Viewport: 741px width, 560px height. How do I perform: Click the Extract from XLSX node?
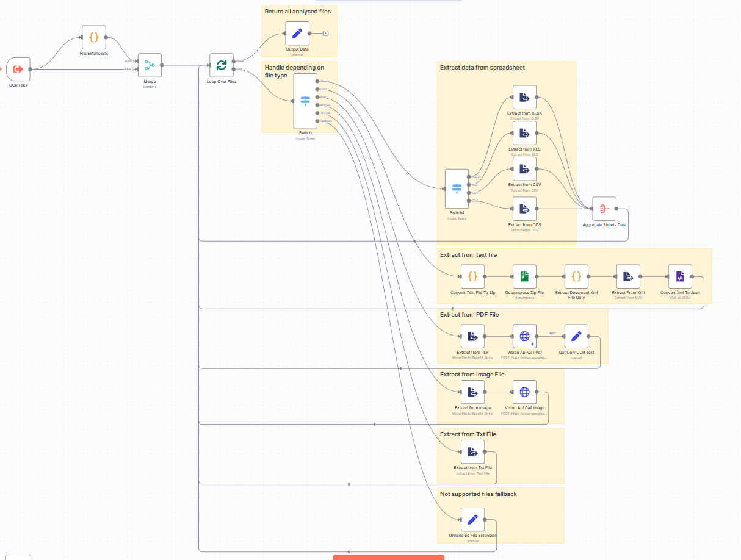click(524, 96)
